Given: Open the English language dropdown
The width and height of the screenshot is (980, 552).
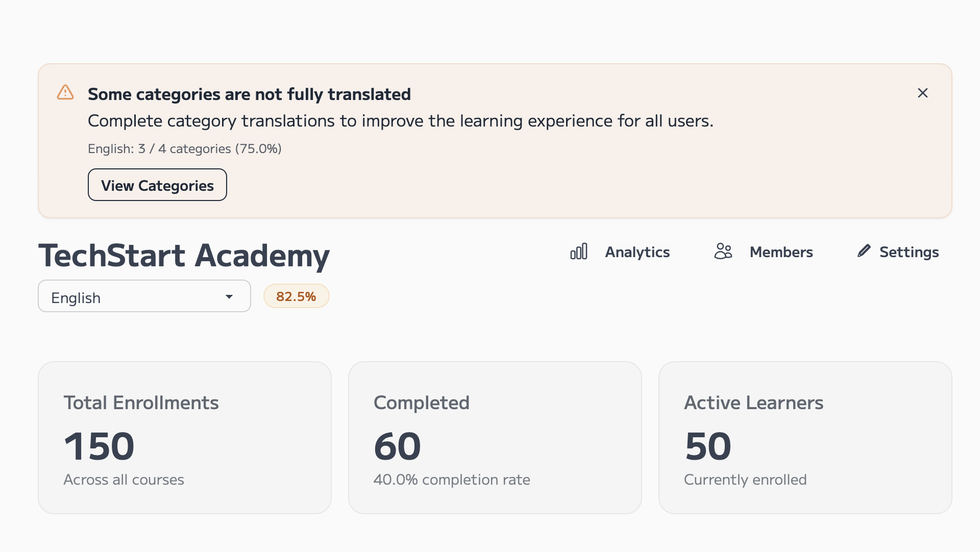Looking at the screenshot, I should [x=144, y=296].
